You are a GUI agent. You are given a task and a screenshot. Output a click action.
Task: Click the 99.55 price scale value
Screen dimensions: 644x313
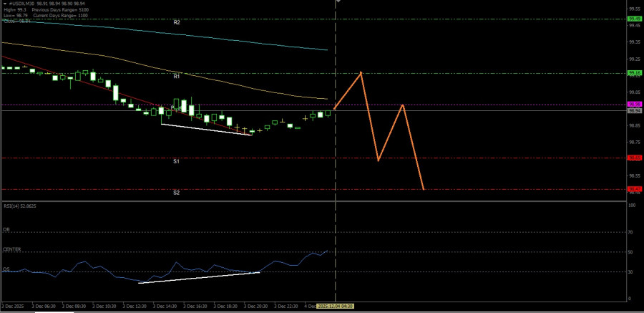pos(634,8)
